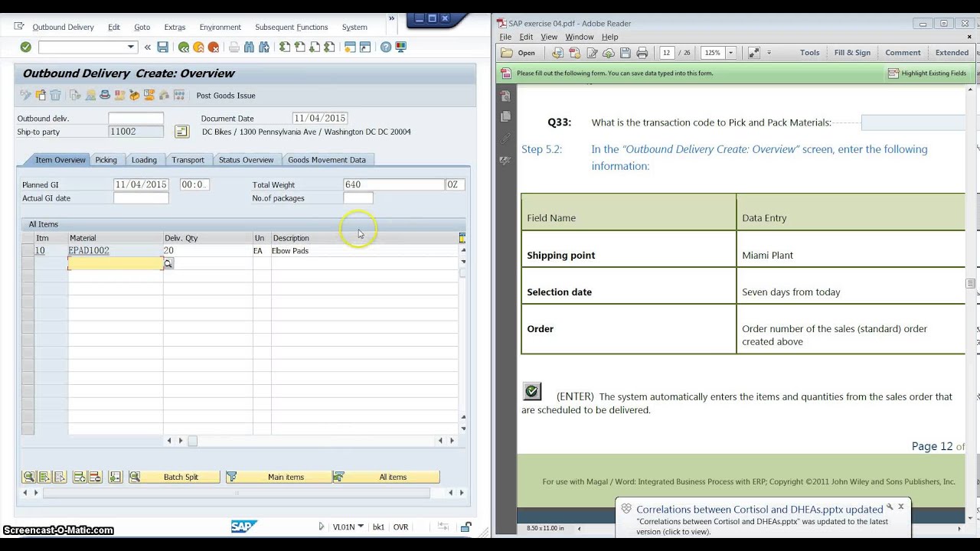Open the Tools pane in Adobe Reader
This screenshot has width=980, height=551.
point(809,53)
